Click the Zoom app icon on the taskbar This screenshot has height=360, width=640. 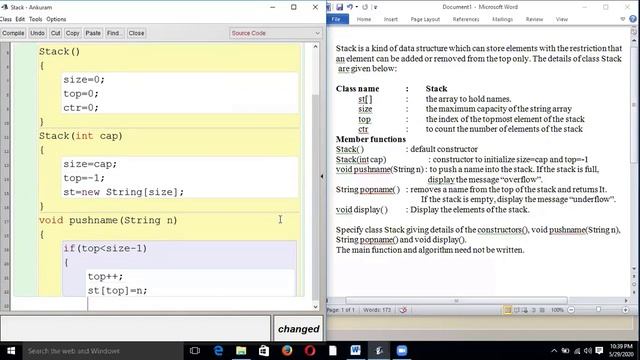[x=402, y=351]
